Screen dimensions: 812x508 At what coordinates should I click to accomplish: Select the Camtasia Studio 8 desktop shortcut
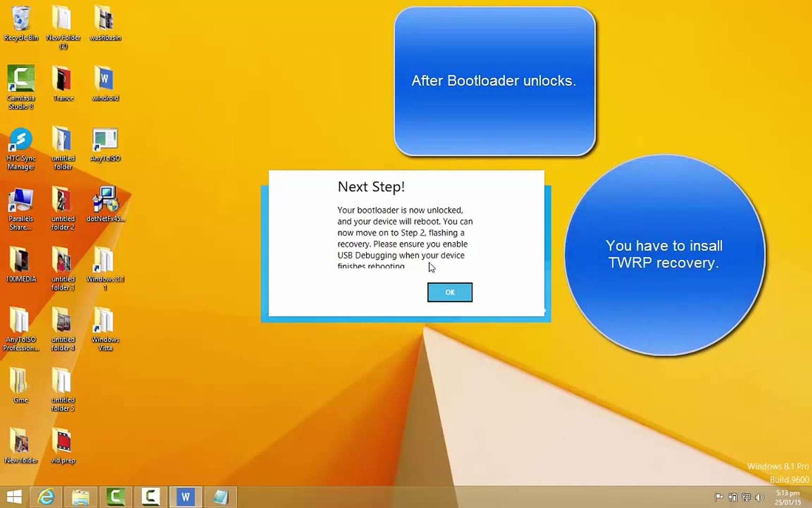pyautogui.click(x=21, y=87)
